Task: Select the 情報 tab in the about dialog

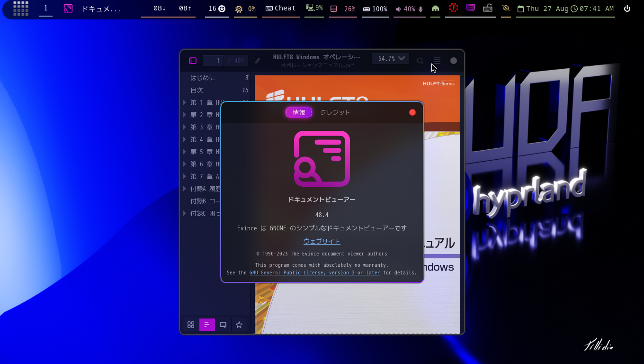Action: coord(299,112)
